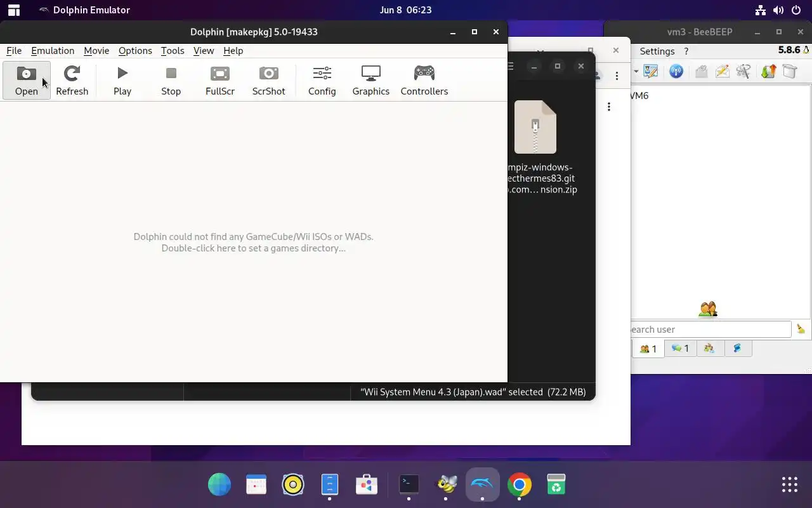Open the Movie menu
This screenshot has height=508, width=812.
coord(96,51)
